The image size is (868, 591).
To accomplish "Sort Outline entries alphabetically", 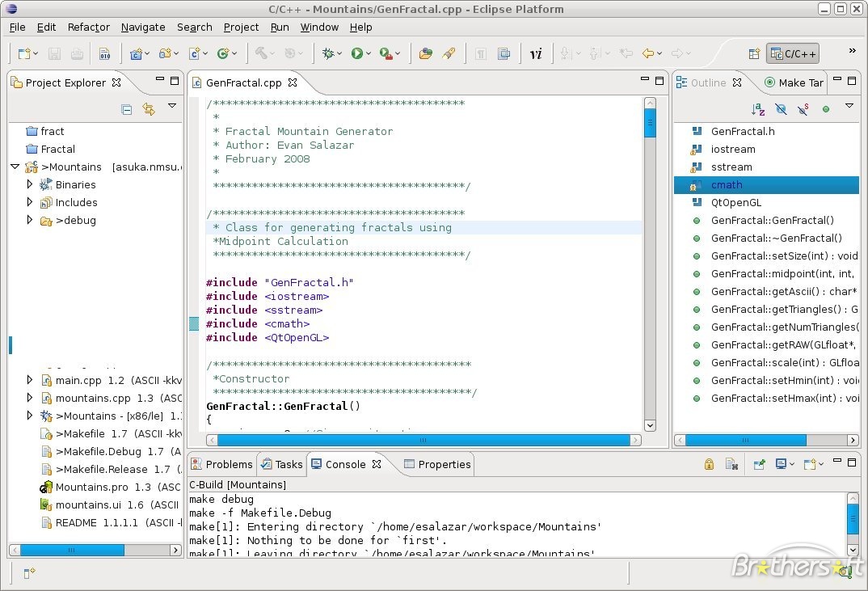I will coord(757,108).
